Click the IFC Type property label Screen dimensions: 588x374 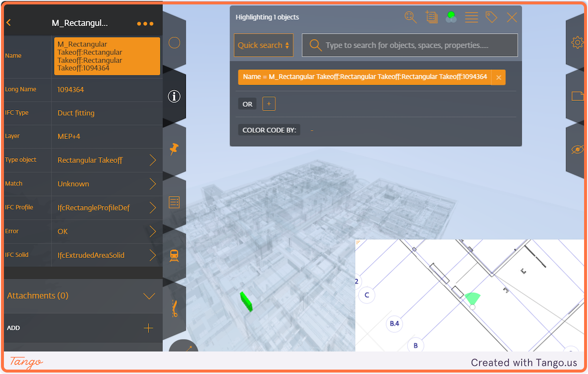(17, 113)
